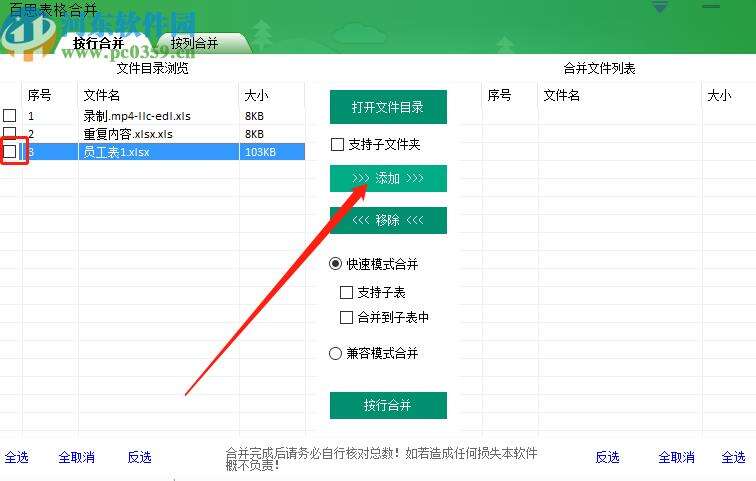The image size is (756, 481).
Task: Click 大小 column header in file browser
Action: 272,95
